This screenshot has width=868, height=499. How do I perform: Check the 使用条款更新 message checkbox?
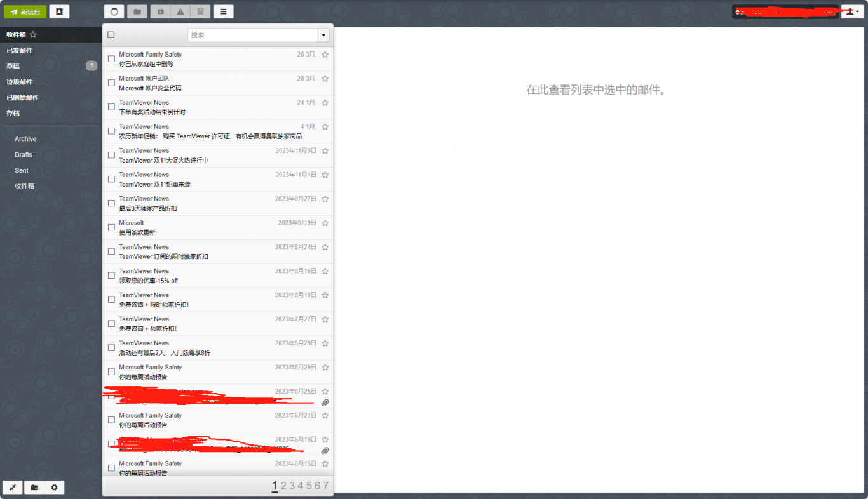tap(111, 227)
